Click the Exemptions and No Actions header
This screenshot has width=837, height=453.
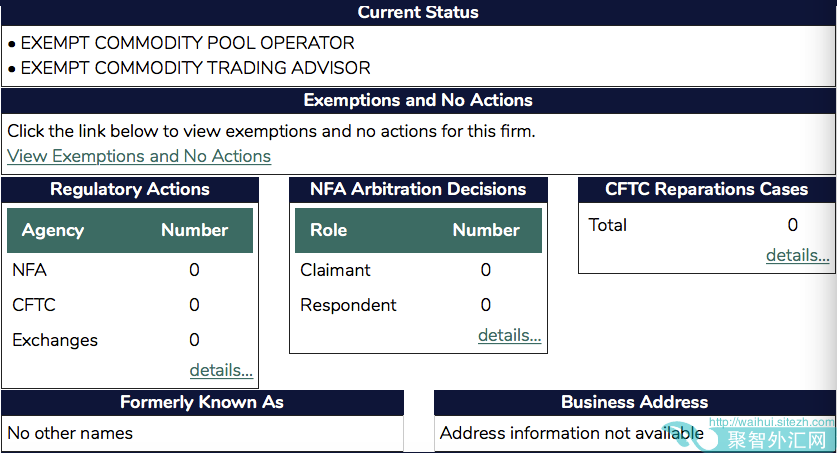tap(418, 100)
